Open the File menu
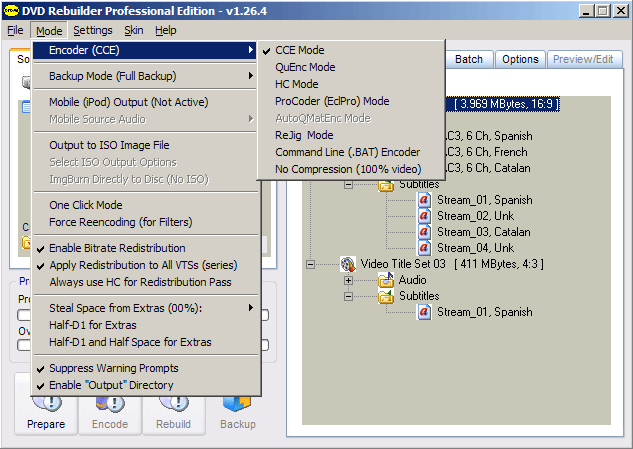Image resolution: width=633 pixels, height=449 pixels. (x=15, y=31)
